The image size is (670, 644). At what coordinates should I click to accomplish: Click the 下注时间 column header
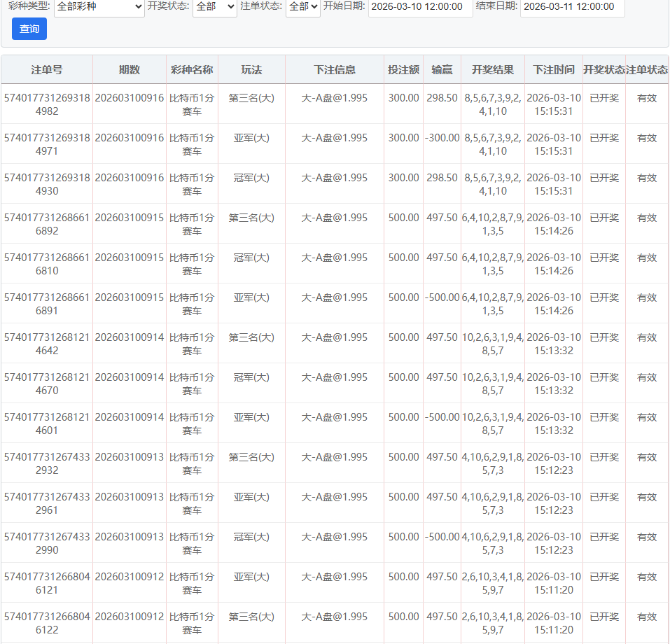tap(553, 70)
